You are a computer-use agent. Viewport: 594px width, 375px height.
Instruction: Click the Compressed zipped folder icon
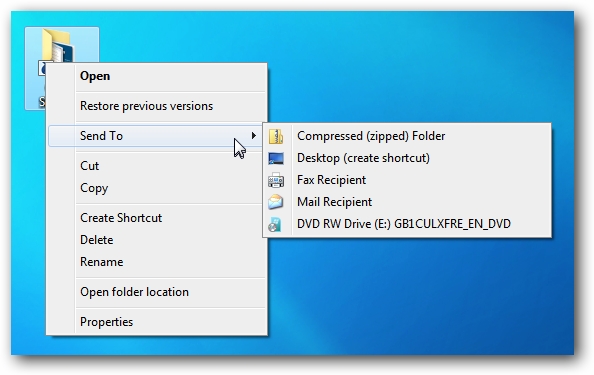276,136
